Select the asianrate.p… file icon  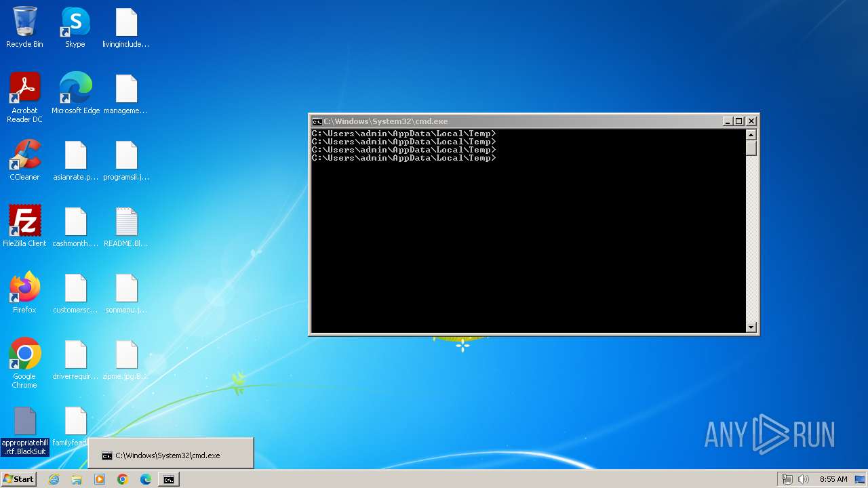click(x=75, y=160)
